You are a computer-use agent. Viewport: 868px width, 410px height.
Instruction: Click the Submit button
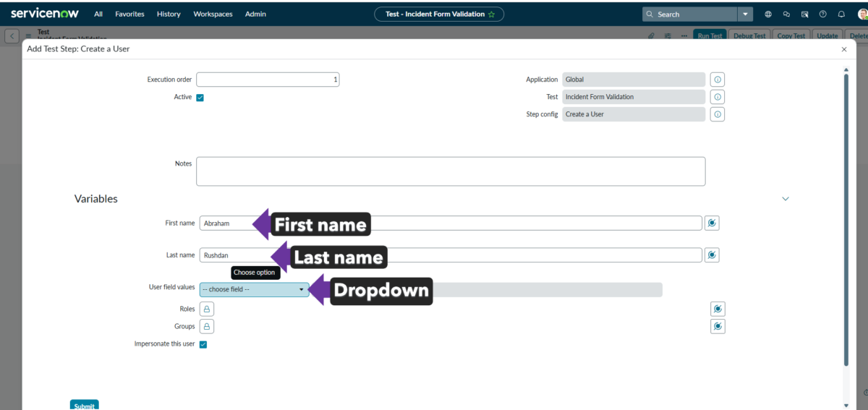[84, 405]
